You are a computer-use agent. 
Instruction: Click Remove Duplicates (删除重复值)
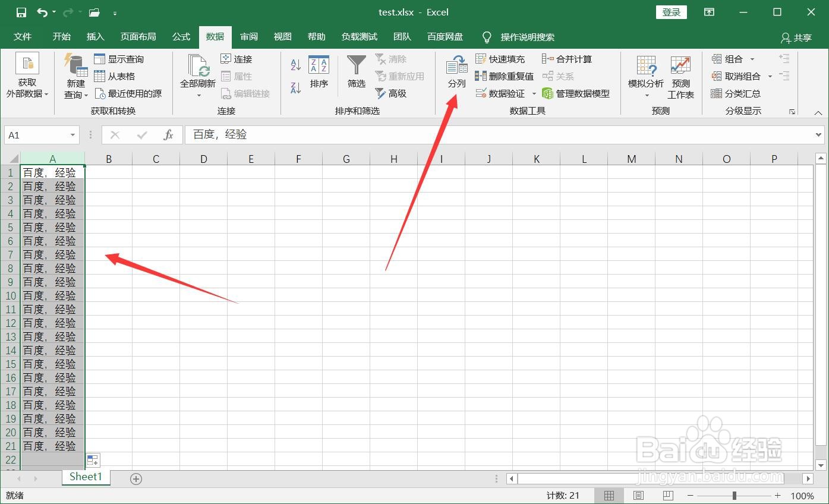(505, 76)
